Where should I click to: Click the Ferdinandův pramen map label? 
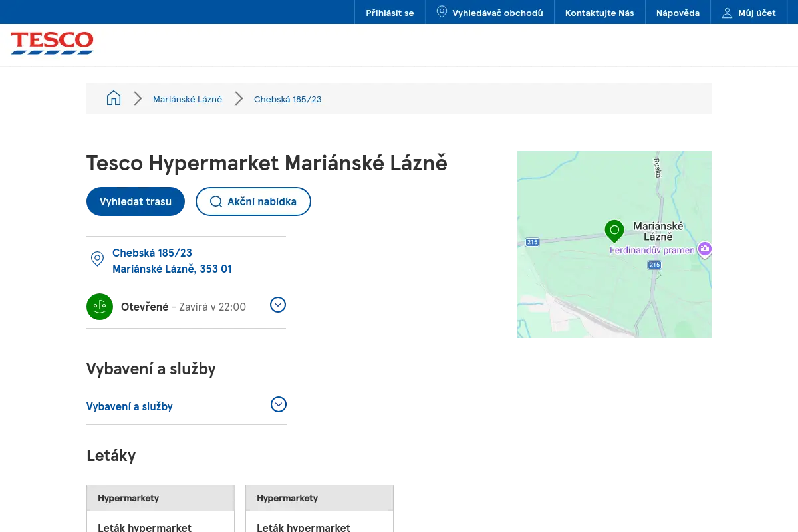[x=652, y=251]
